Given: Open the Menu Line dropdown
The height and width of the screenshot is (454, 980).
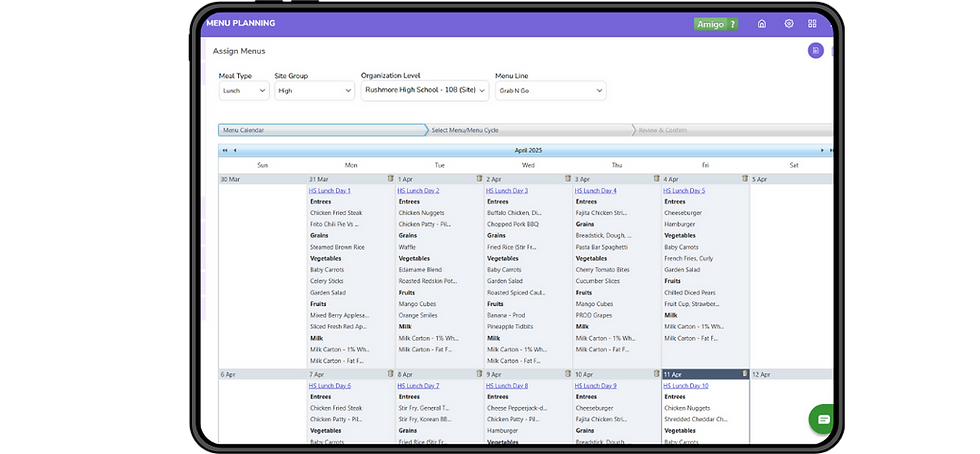Looking at the screenshot, I should click(551, 91).
